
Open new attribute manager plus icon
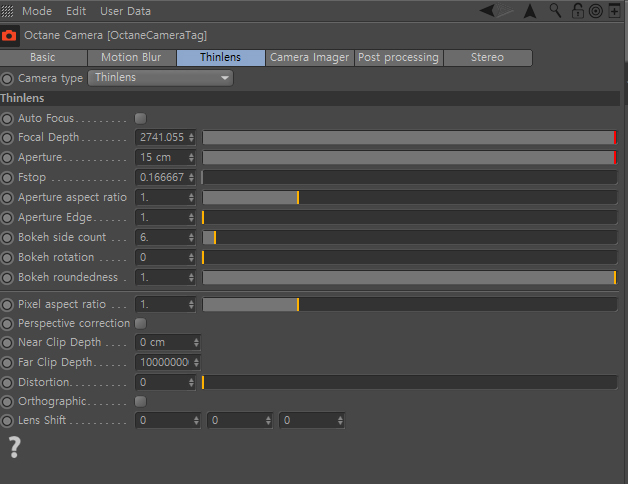pyautogui.click(x=614, y=11)
